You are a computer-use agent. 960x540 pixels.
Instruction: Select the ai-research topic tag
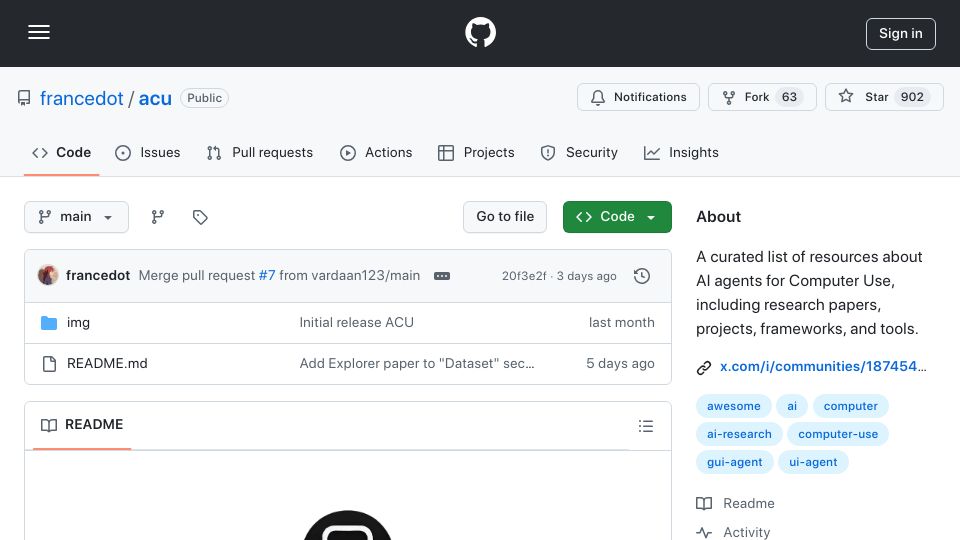coord(739,434)
